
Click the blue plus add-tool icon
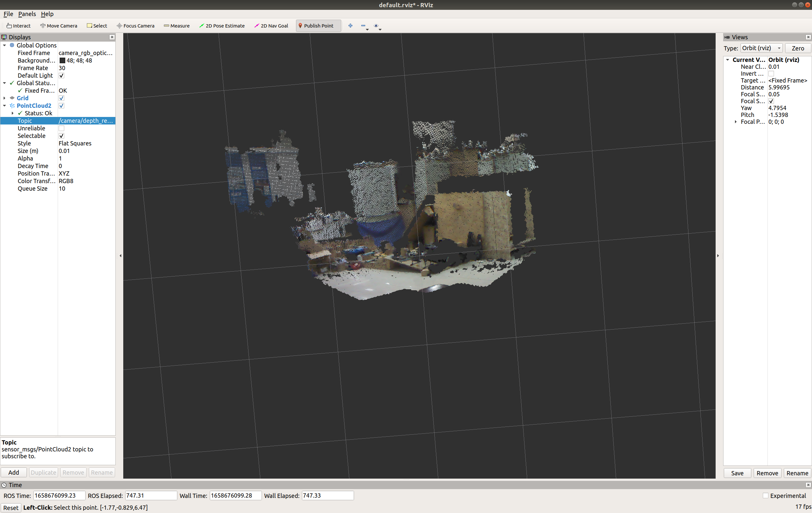pyautogui.click(x=350, y=26)
